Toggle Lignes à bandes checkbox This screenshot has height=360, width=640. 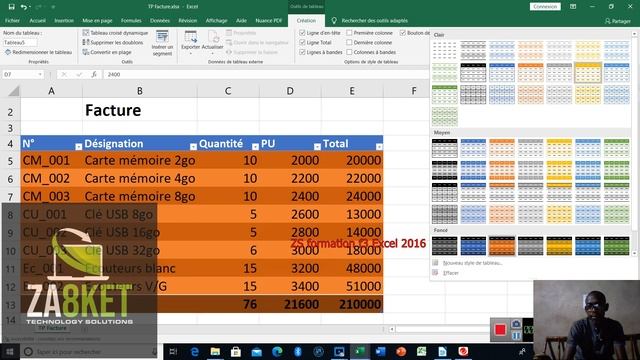pos(302,52)
